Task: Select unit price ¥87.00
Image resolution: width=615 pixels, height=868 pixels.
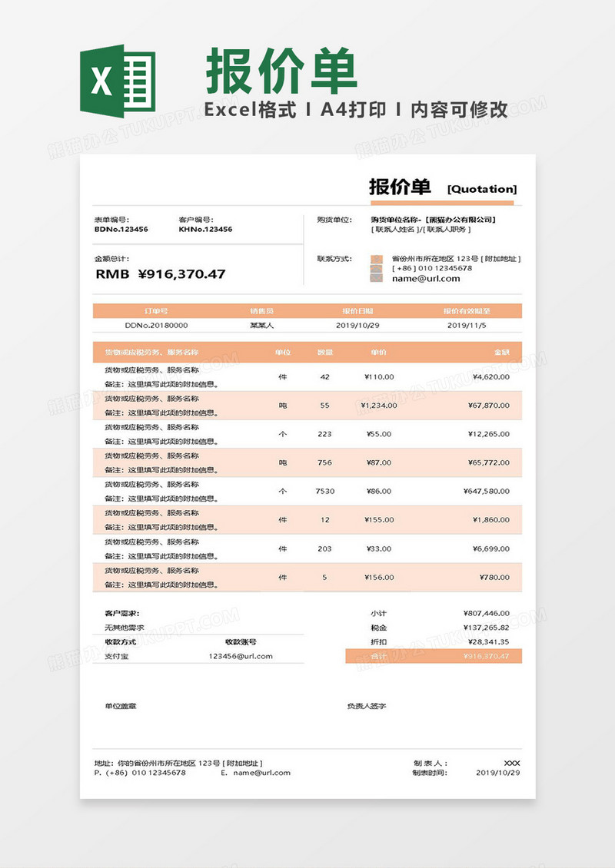Action: [379, 462]
